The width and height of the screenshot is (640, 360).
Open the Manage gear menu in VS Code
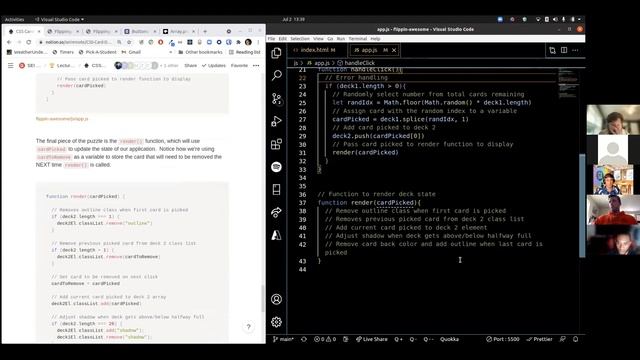pyautogui.click(x=276, y=322)
